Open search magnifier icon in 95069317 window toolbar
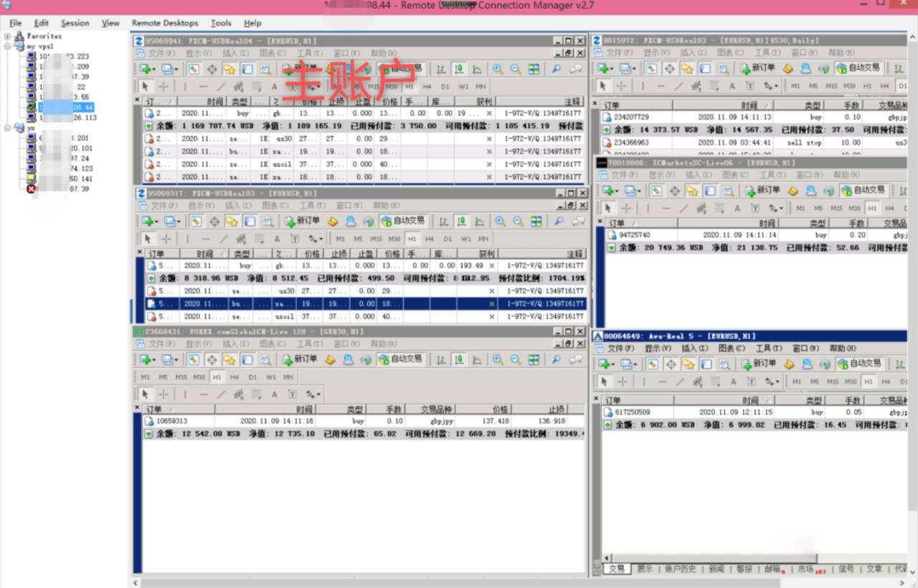 (x=559, y=222)
